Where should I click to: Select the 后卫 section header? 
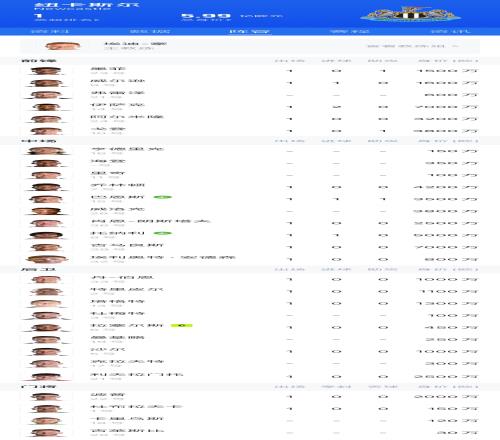tap(39, 269)
